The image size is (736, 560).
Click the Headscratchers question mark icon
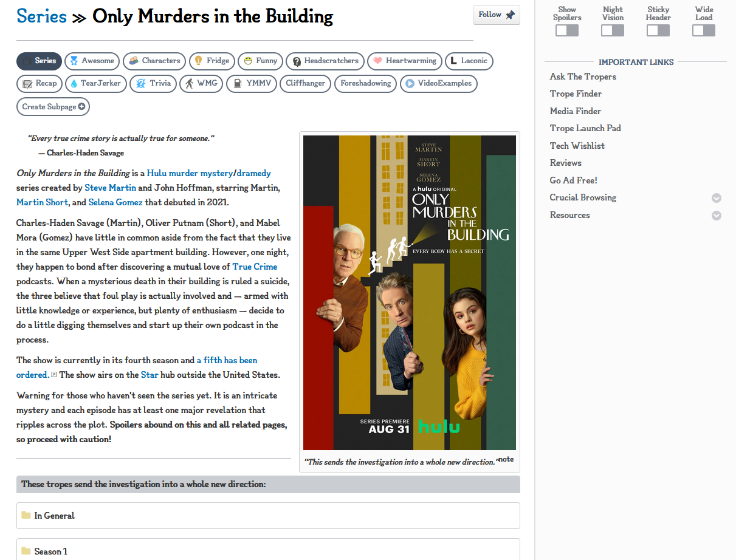(x=297, y=61)
